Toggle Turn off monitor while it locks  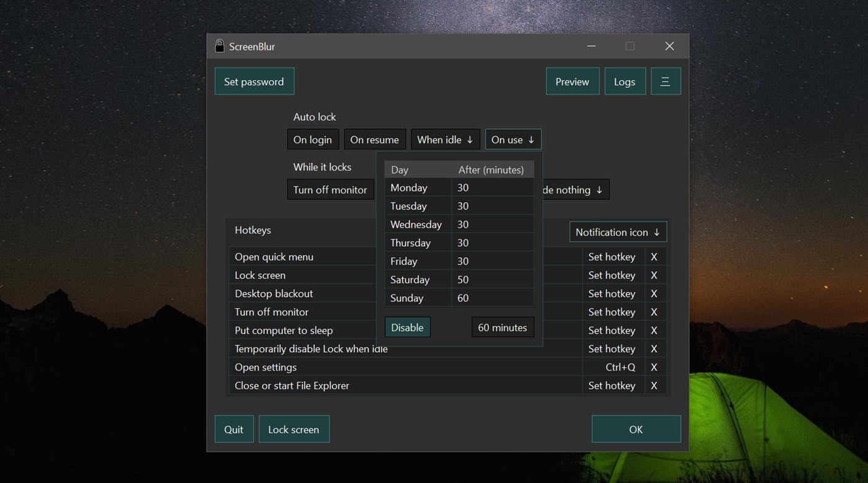tap(330, 189)
